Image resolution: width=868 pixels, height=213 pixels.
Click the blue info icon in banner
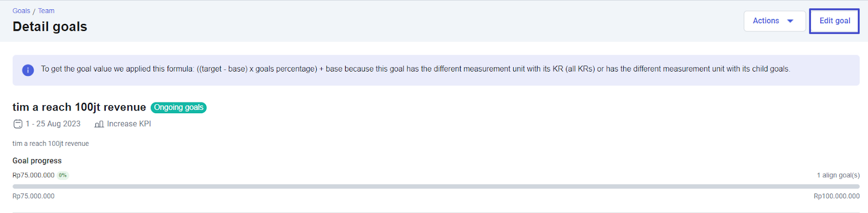point(28,70)
